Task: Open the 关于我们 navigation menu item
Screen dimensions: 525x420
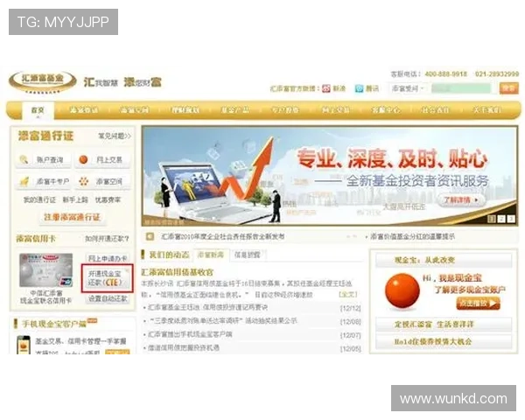Action: pyautogui.click(x=486, y=110)
